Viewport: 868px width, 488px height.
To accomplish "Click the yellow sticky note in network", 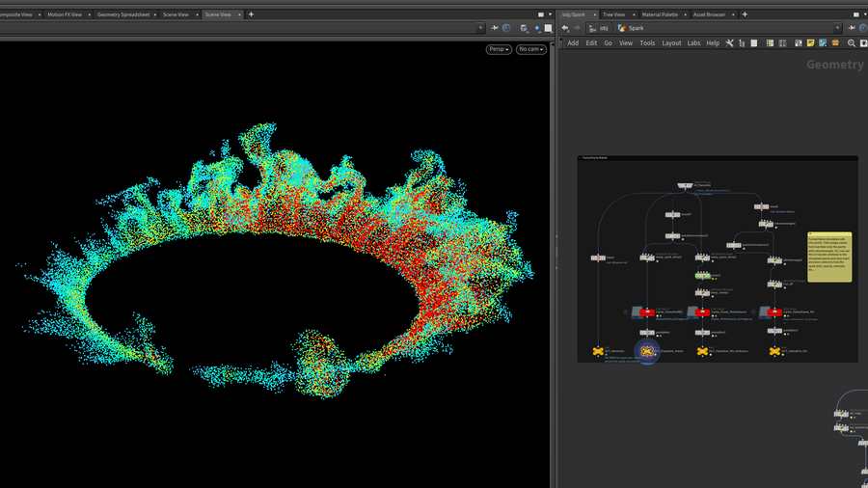I will 829,257.
